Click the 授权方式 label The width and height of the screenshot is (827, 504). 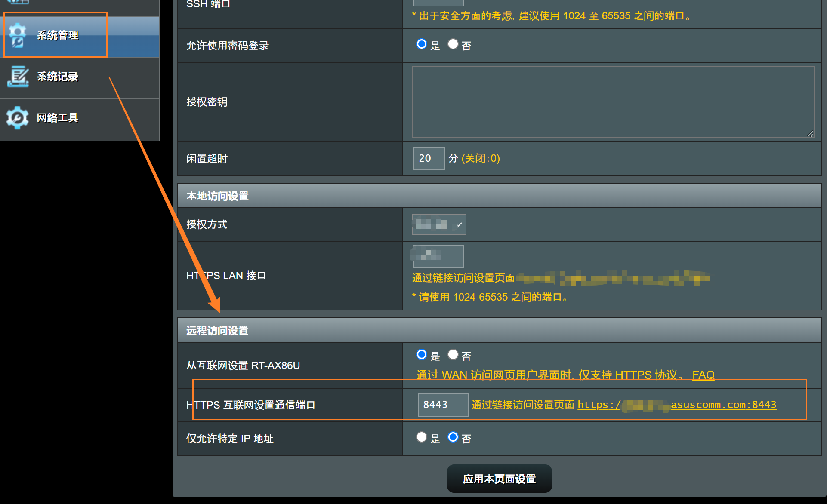tap(207, 224)
